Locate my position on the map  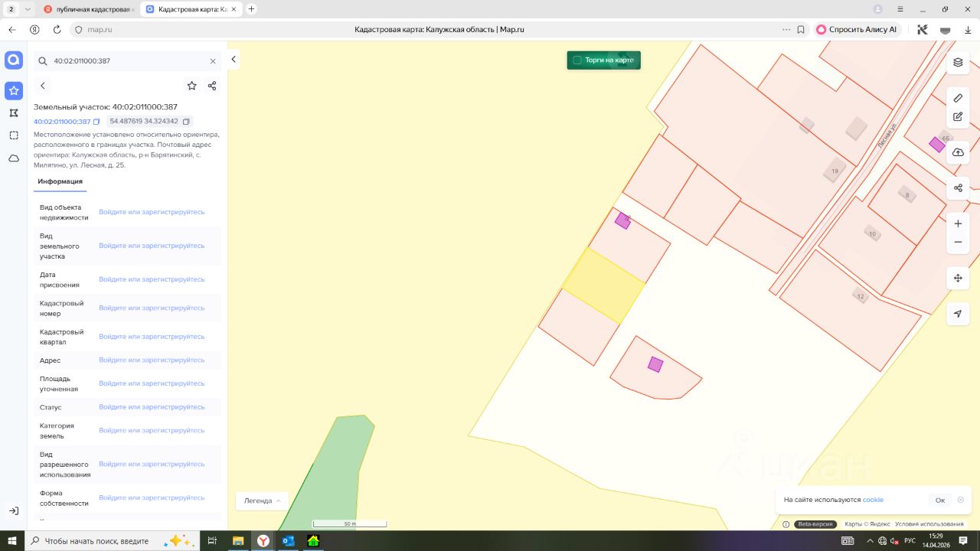pyautogui.click(x=958, y=314)
